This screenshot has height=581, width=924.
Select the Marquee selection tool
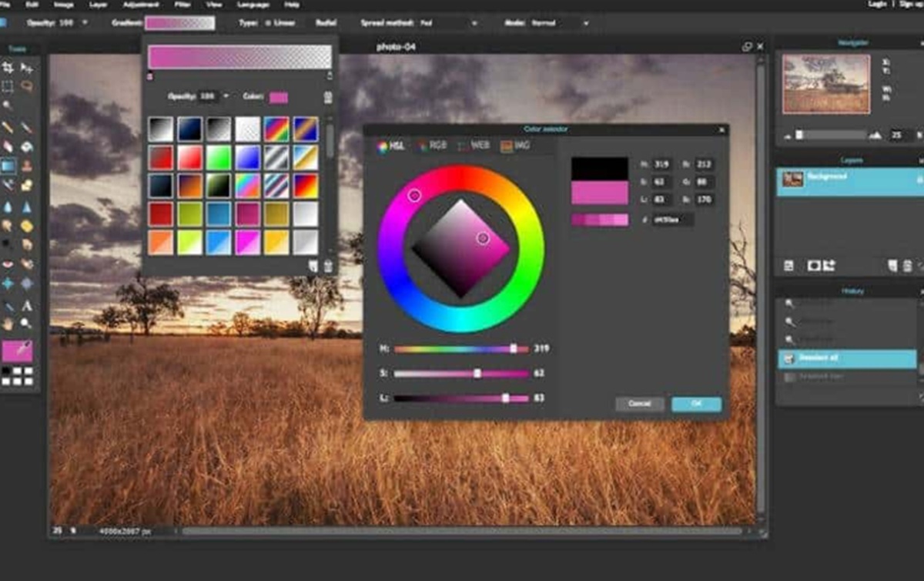point(8,86)
